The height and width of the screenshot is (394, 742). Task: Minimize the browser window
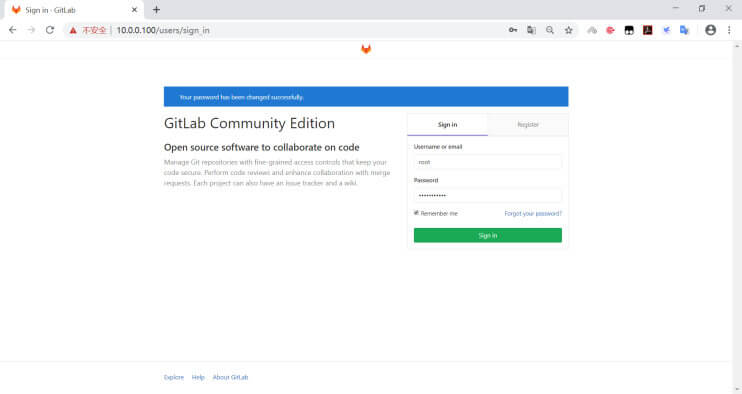pyautogui.click(x=675, y=9)
